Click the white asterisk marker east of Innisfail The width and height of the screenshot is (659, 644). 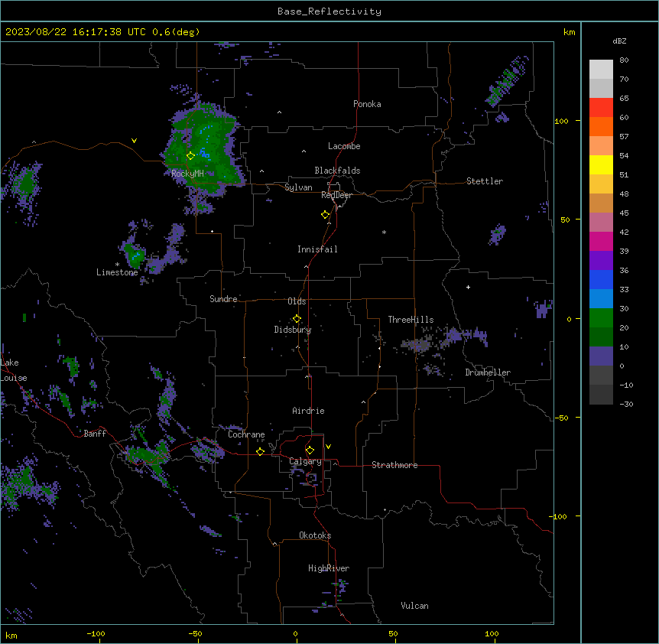point(384,232)
